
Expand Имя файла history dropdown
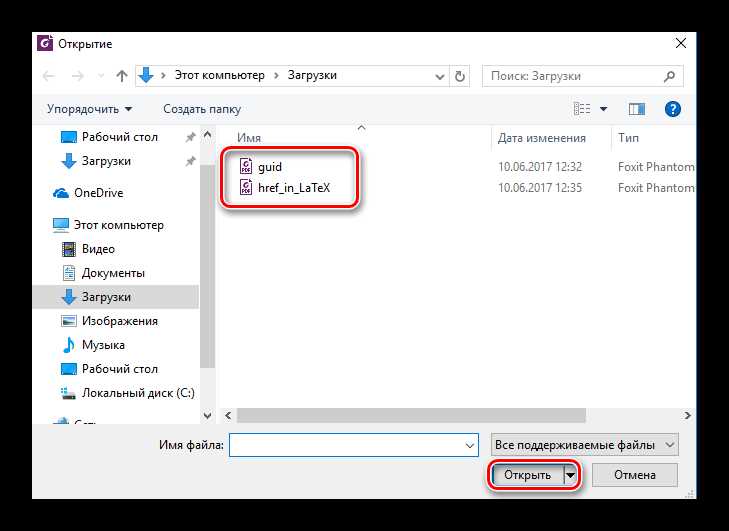470,445
